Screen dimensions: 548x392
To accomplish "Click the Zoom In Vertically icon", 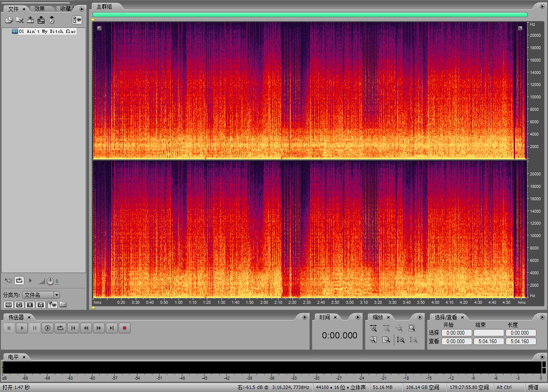I will (x=401, y=339).
